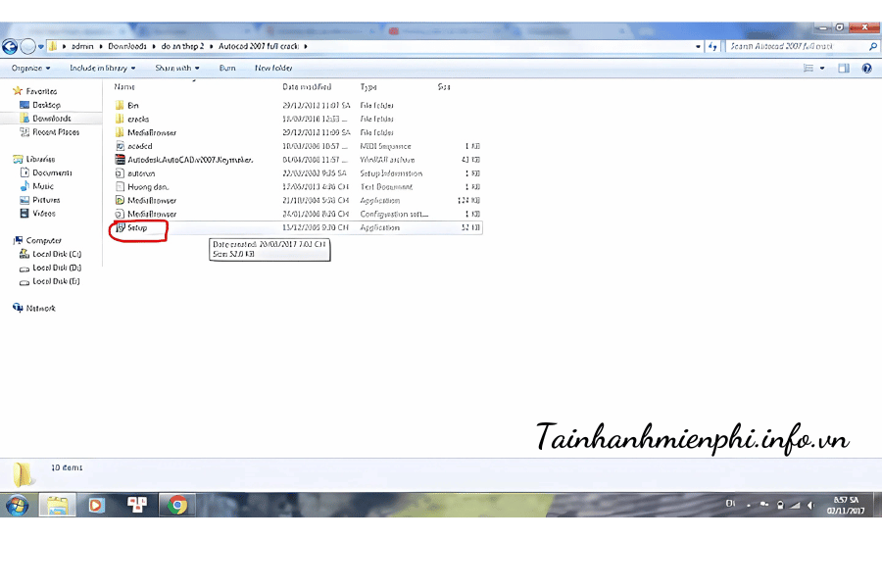The width and height of the screenshot is (882, 588).
Task: Select the Autodesk AutoCAD 2007 Keymaker archive
Action: (120, 159)
